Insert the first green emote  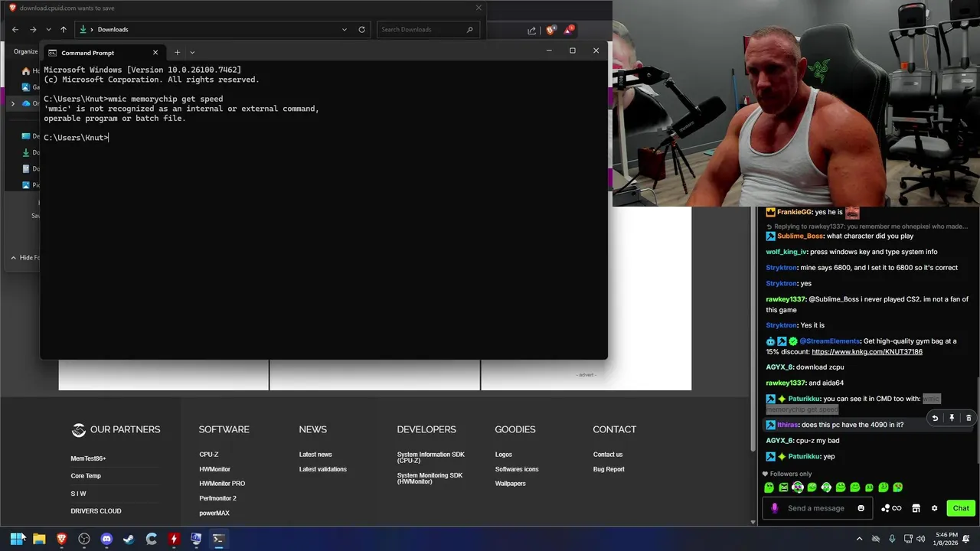[x=769, y=487]
